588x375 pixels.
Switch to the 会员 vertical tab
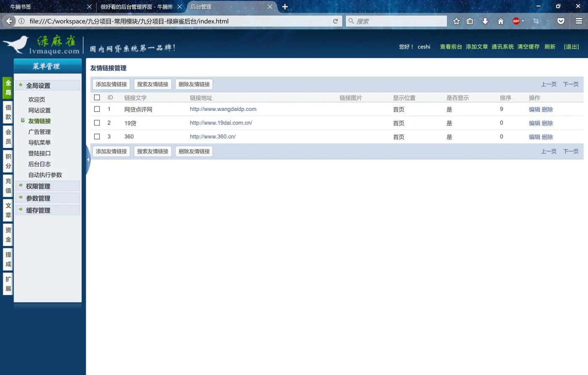[x=8, y=137]
